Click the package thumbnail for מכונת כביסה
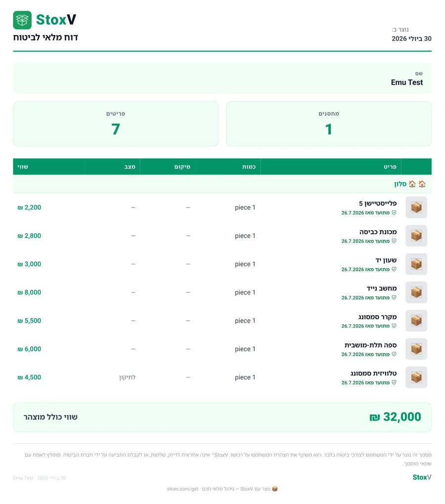Image resolution: width=445 pixels, height=504 pixels. click(x=416, y=236)
